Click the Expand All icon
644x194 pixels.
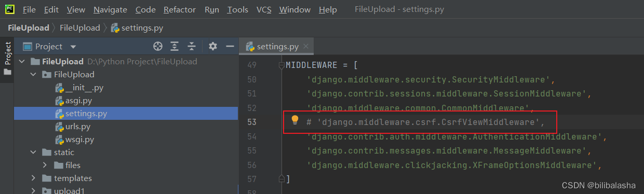point(175,47)
